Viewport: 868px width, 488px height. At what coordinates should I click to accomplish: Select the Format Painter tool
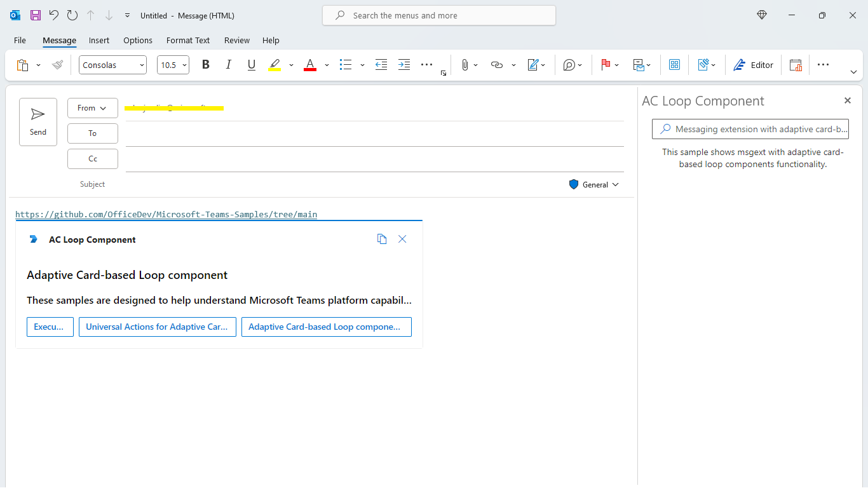coord(57,65)
